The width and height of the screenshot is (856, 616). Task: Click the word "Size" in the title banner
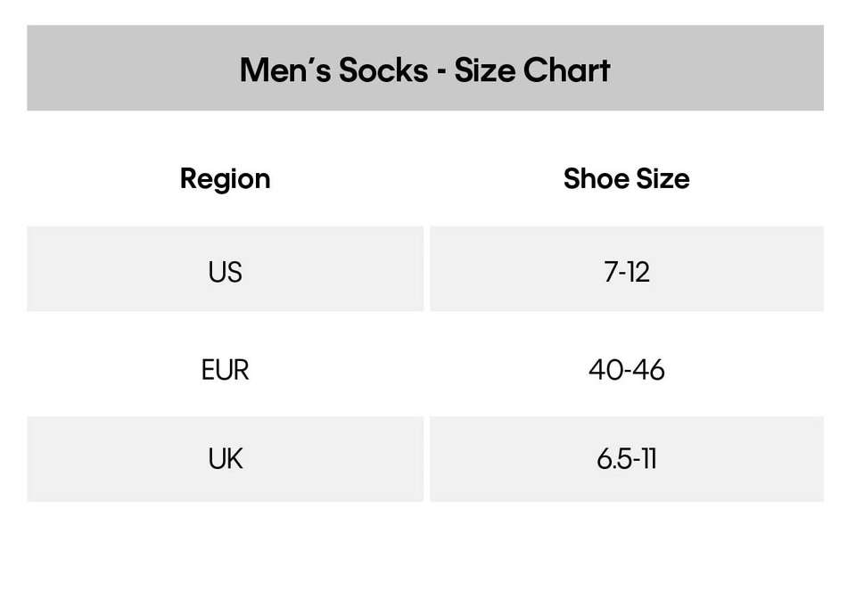click(484, 70)
